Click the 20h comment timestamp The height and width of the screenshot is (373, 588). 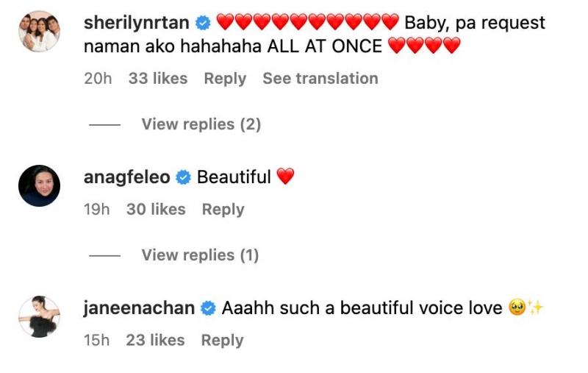pos(98,79)
